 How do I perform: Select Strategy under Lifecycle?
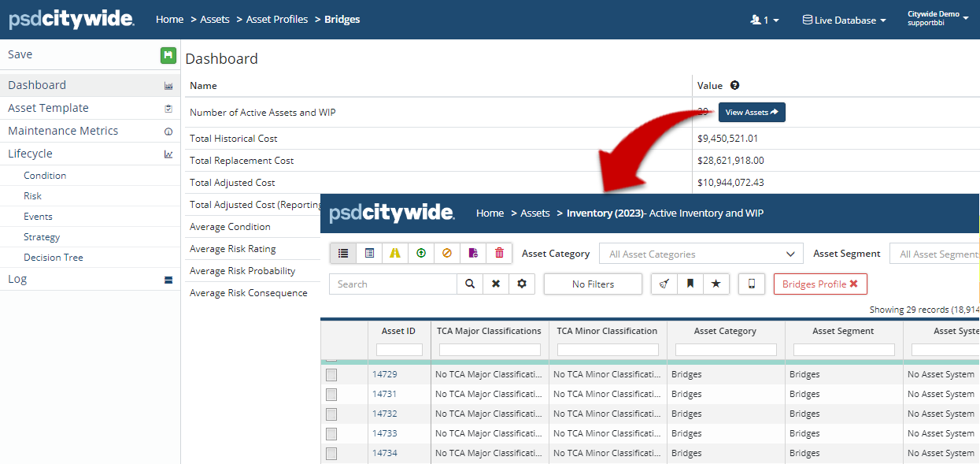[x=42, y=237]
